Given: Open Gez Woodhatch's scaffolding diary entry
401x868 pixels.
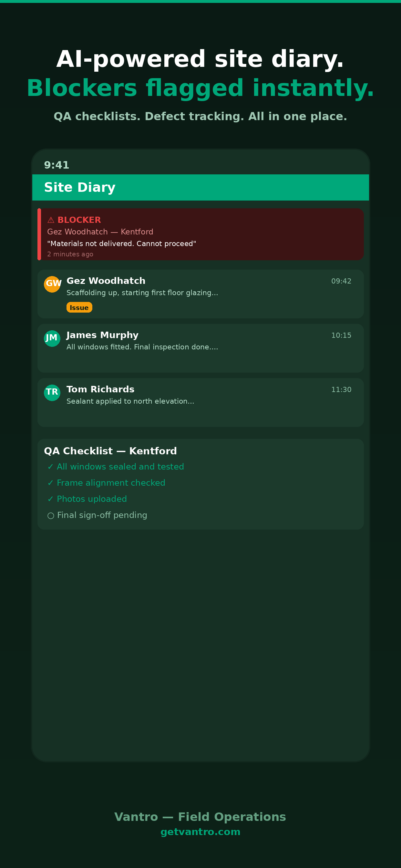Looking at the screenshot, I should [200, 294].
